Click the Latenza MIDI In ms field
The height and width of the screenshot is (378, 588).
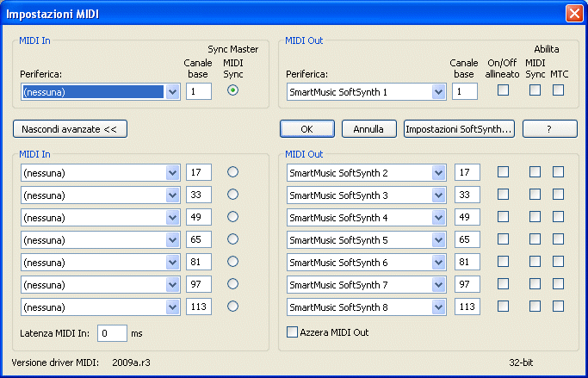112,333
